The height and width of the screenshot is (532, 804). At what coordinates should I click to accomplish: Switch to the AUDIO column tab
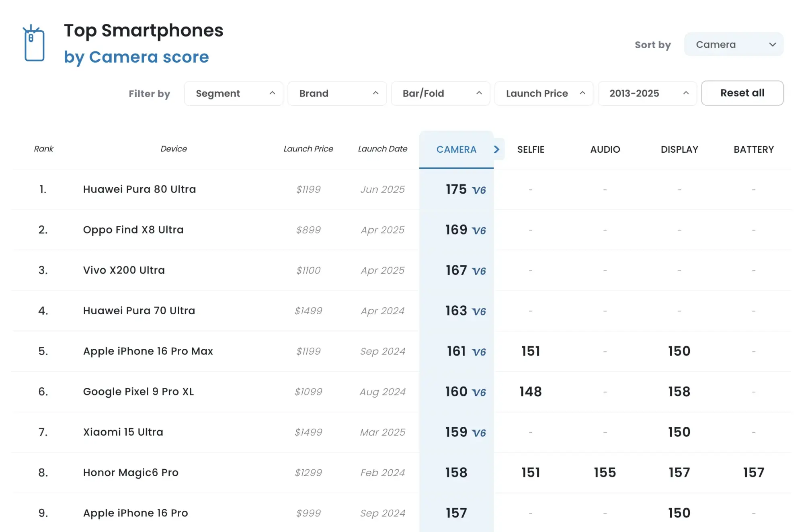[605, 149]
